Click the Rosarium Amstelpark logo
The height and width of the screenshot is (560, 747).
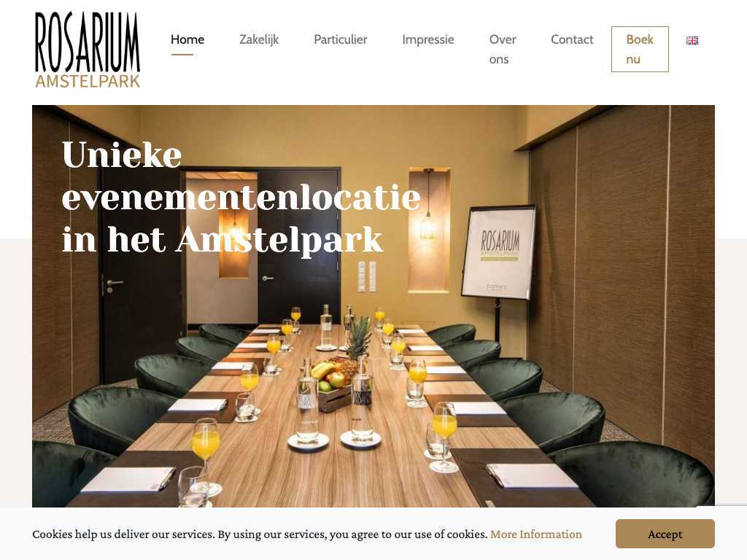point(88,50)
